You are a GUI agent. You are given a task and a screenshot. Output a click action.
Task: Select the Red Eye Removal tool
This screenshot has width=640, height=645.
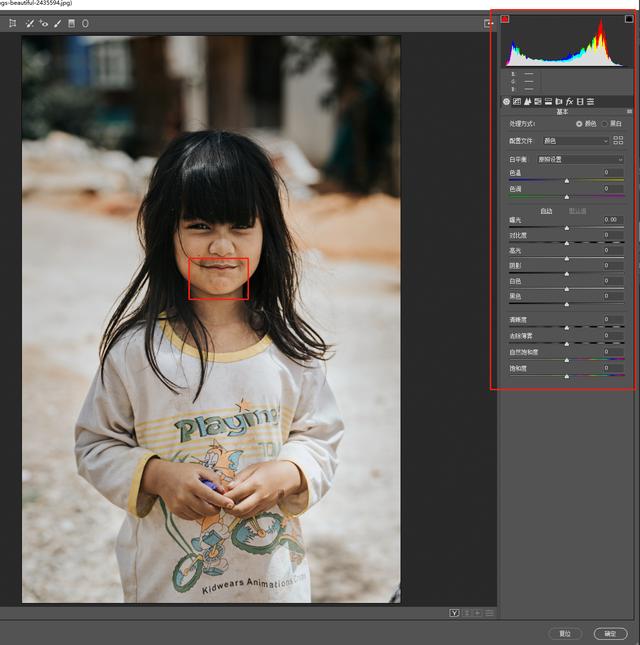click(44, 23)
